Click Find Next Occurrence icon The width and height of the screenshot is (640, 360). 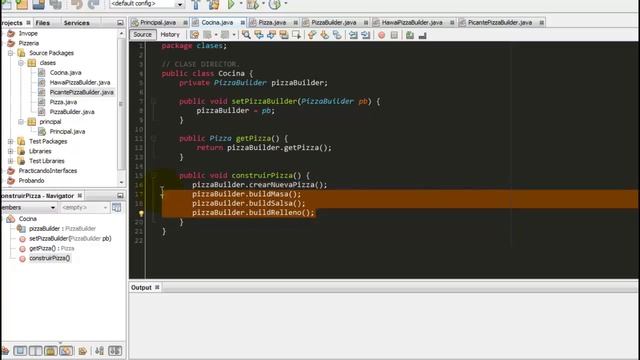[271, 35]
